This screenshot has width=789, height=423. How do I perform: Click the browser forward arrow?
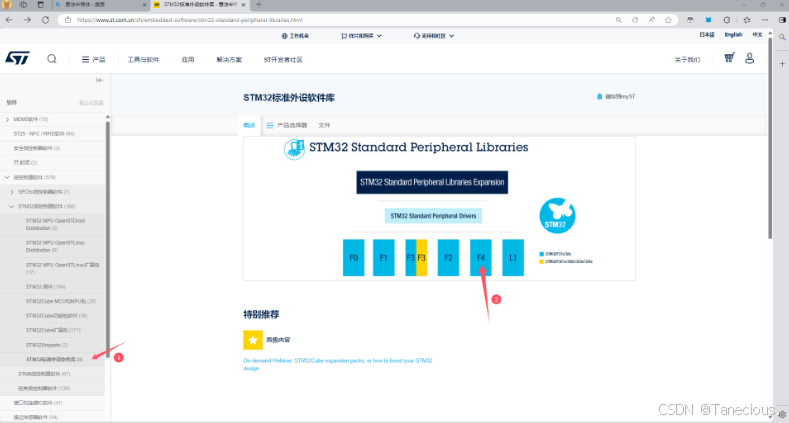pos(27,20)
